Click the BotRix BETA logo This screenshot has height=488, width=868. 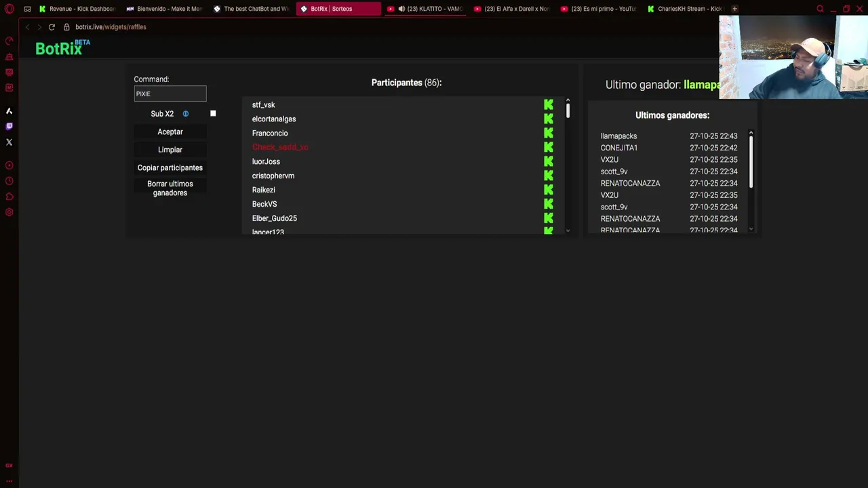point(62,47)
